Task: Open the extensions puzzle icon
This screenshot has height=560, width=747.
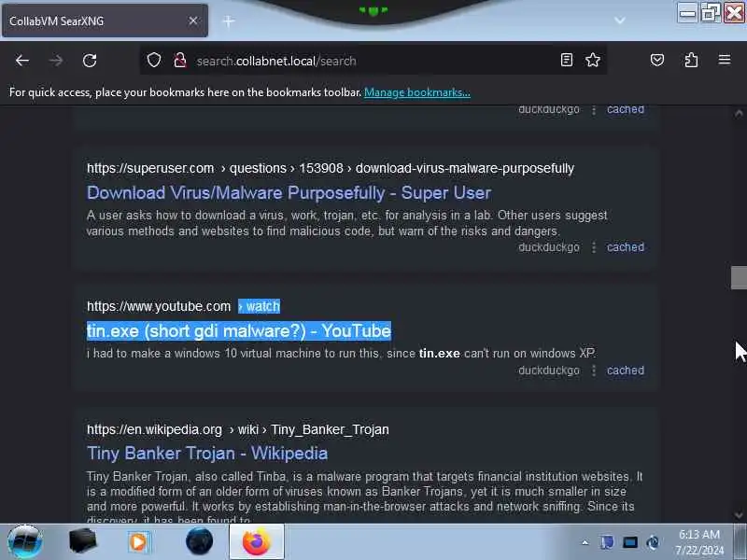Action: point(691,60)
